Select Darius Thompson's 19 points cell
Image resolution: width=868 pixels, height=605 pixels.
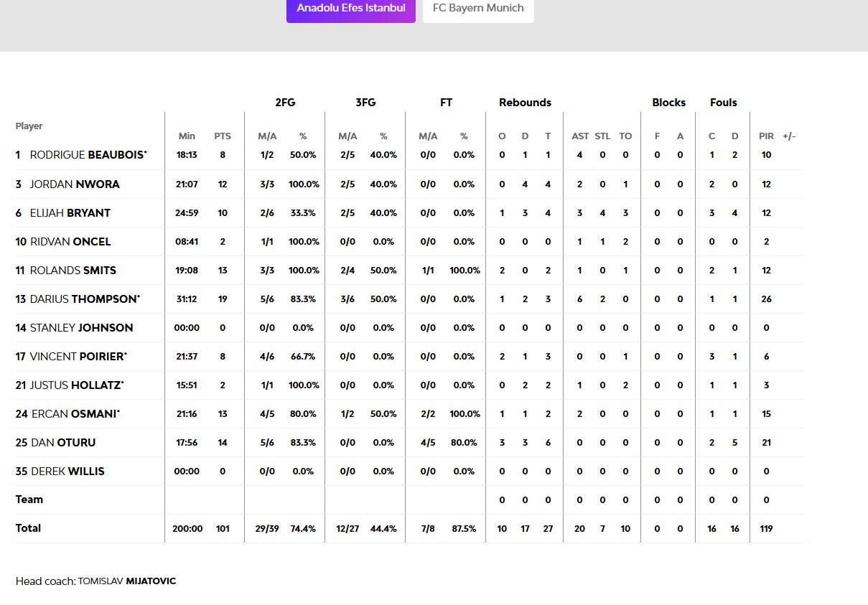tap(223, 299)
